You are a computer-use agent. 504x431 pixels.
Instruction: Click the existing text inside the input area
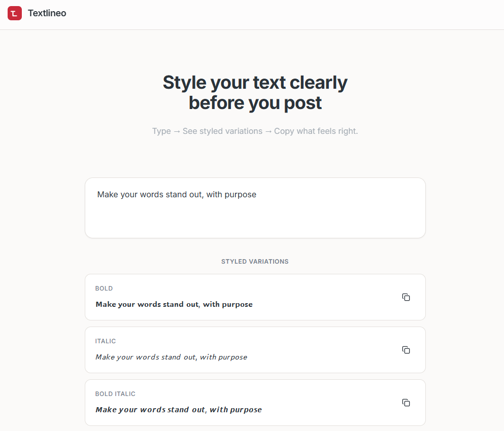point(177,194)
